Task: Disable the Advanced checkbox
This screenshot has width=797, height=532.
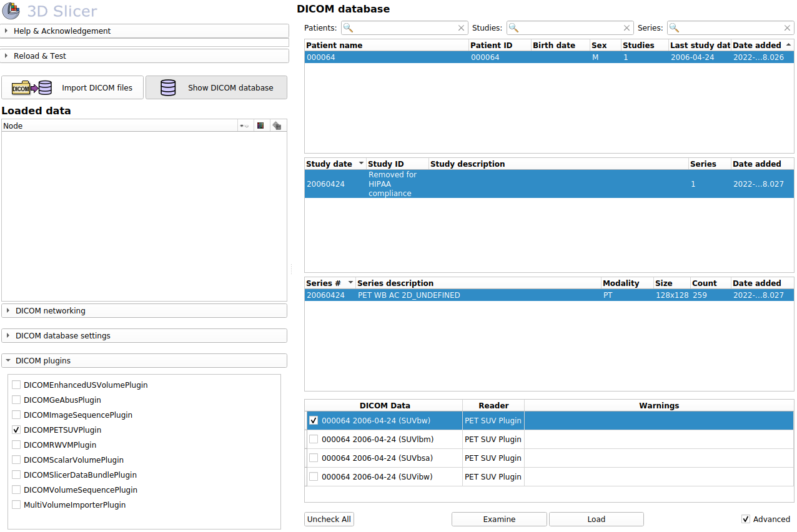Action: coord(746,520)
